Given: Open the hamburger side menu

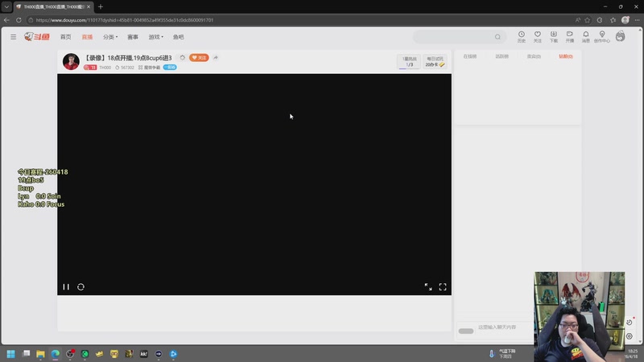Looking at the screenshot, I should click(x=13, y=37).
